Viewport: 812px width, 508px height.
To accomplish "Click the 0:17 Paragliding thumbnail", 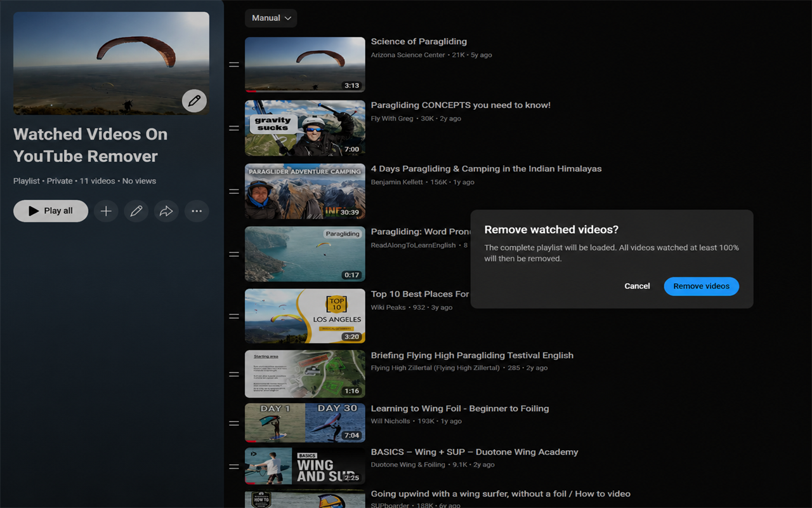I will click(305, 254).
